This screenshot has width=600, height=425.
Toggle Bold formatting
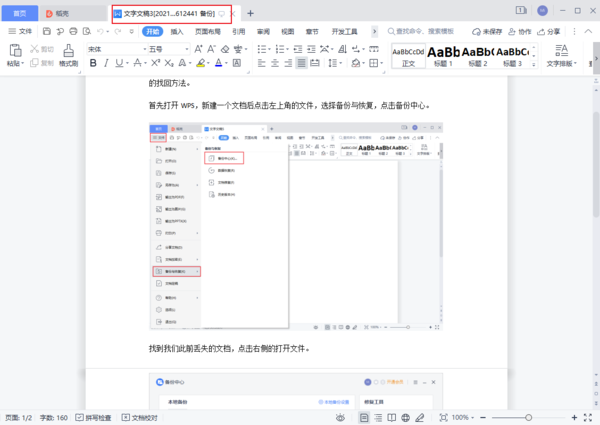tap(93, 63)
